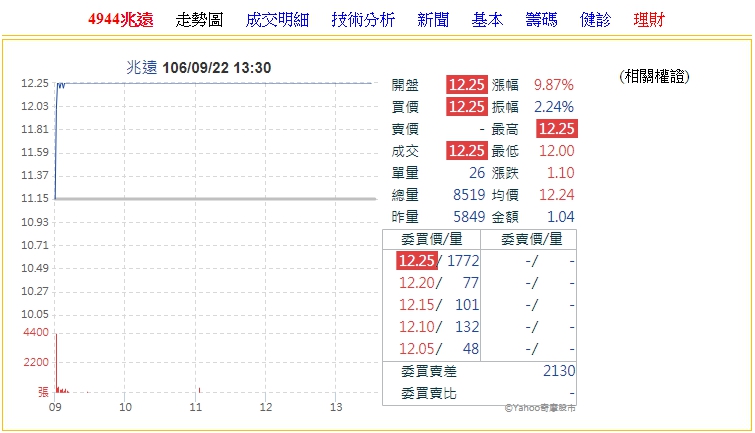Image resolution: width=755 pixels, height=433 pixels.
Task: Open the 新聞 tab
Action: [433, 20]
